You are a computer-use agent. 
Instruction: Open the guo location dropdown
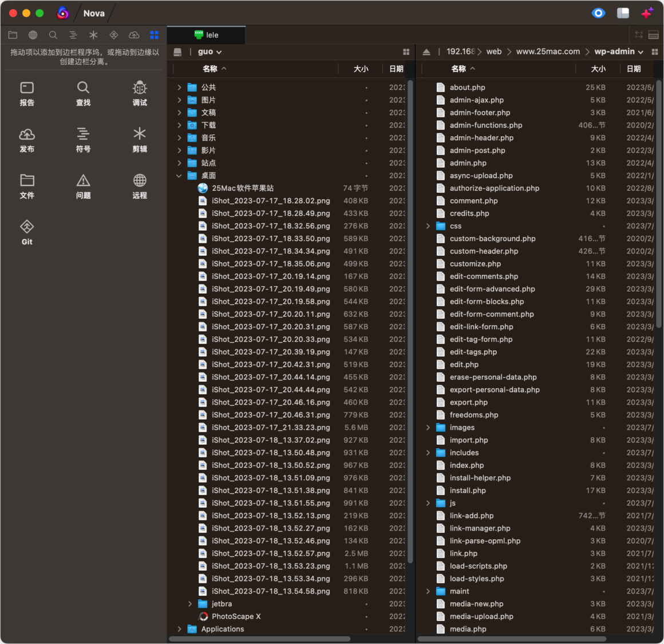pyautogui.click(x=210, y=52)
